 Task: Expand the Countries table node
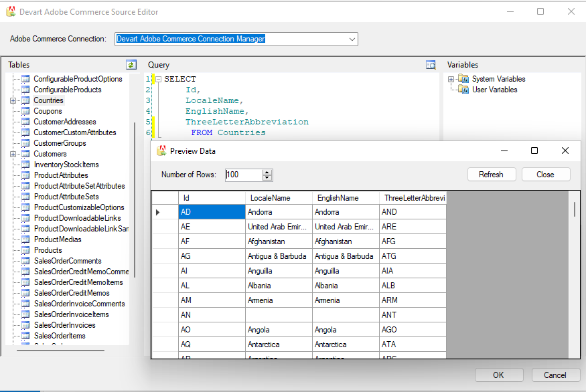[13, 100]
